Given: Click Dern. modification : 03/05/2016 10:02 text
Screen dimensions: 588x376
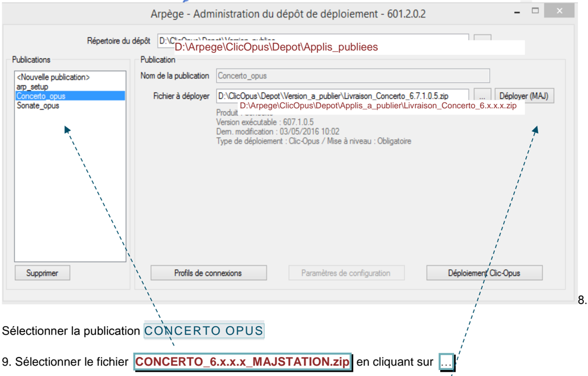Looking at the screenshot, I should 278,132.
